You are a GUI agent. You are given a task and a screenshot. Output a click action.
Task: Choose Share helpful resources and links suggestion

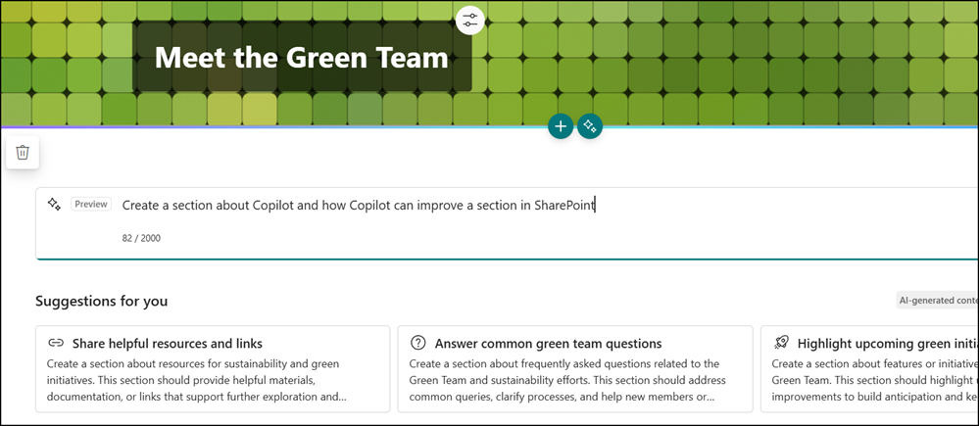click(167, 344)
